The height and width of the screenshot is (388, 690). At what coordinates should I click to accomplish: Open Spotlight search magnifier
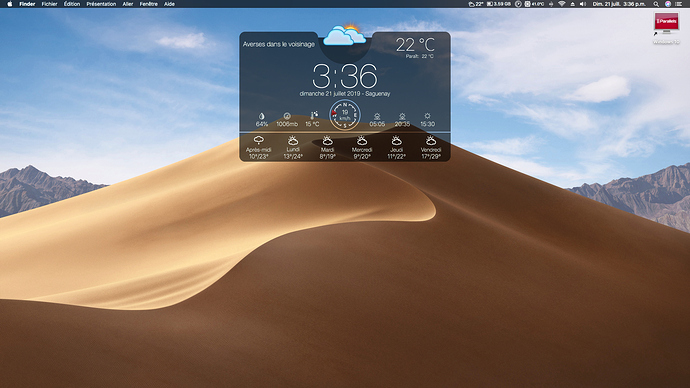click(x=656, y=4)
